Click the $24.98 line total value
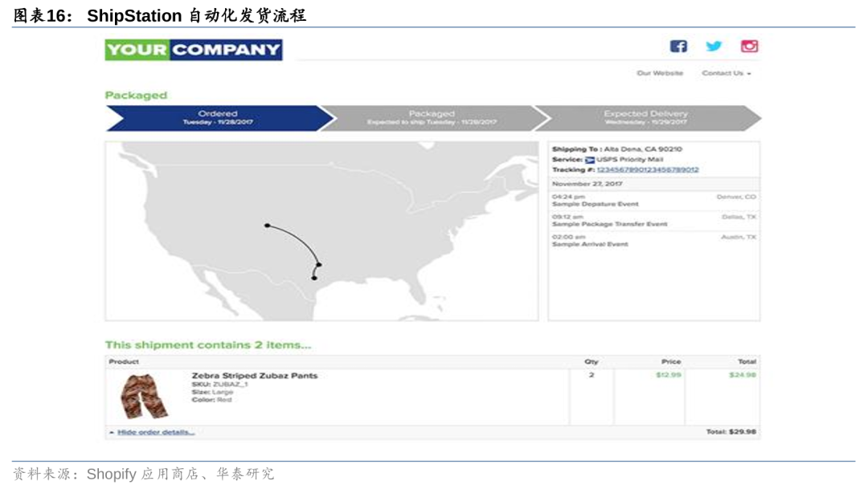 point(743,375)
